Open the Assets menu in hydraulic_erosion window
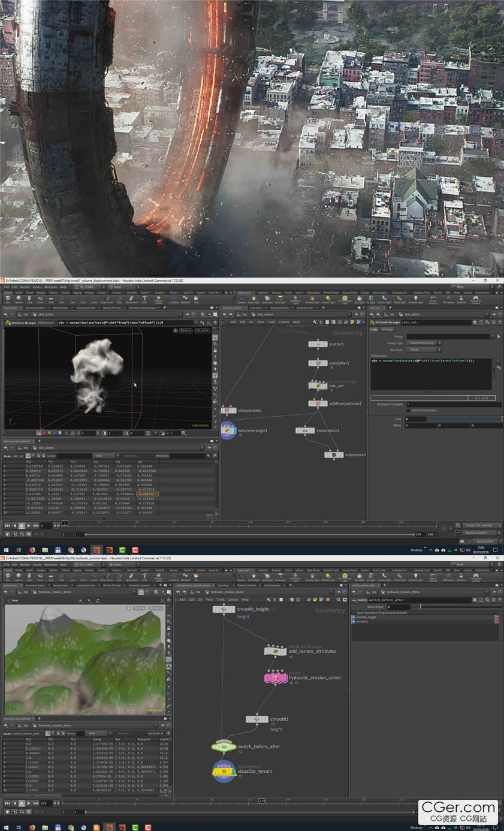Image resolution: width=504 pixels, height=831 pixels. (37, 564)
